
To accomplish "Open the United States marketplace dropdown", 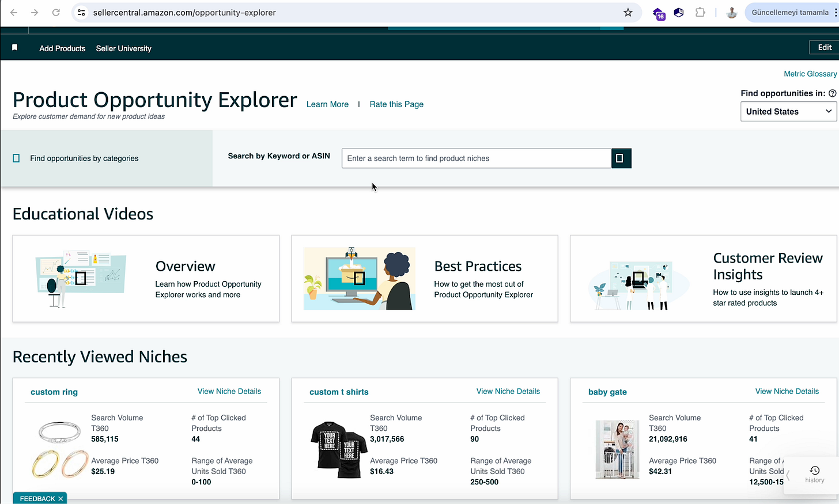I will tap(788, 112).
